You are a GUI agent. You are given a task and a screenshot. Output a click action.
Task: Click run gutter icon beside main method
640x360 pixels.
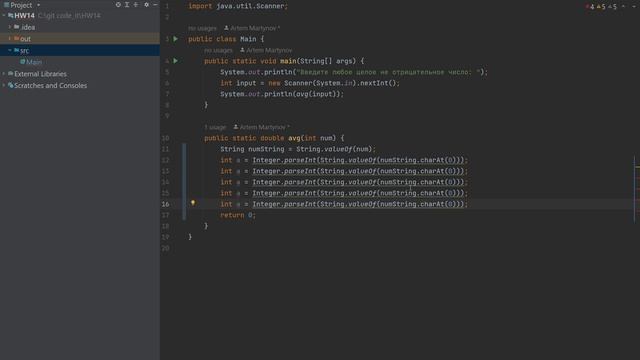[176, 61]
